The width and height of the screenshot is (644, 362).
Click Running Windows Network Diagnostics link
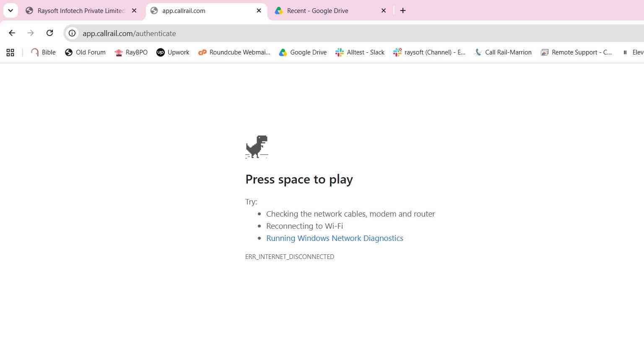coord(335,238)
